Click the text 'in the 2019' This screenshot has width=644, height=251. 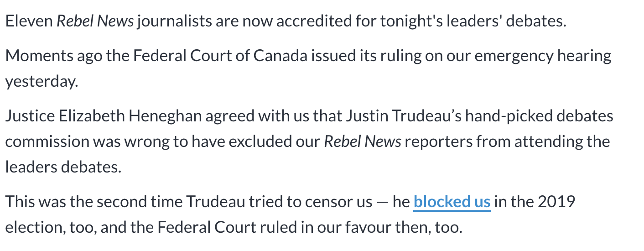point(535,202)
